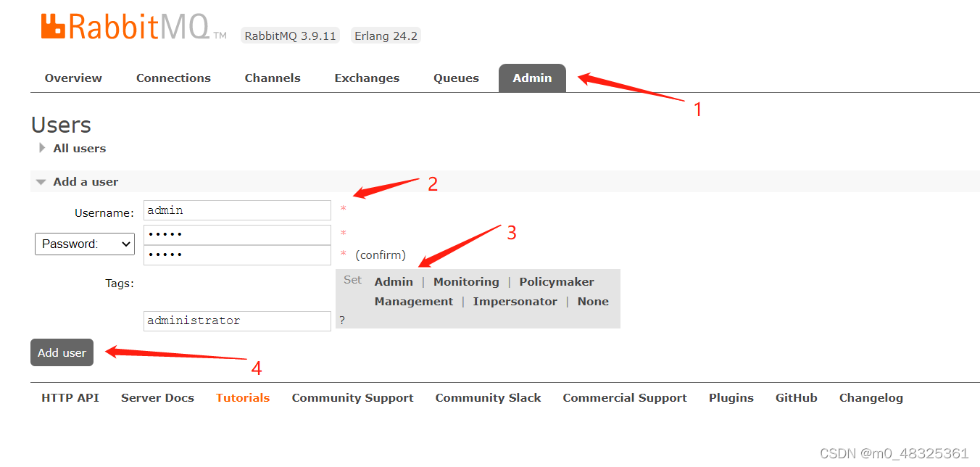Click the RabbitMQ 3.9.11 version badge
This screenshot has width=980, height=467.
pyautogui.click(x=290, y=36)
